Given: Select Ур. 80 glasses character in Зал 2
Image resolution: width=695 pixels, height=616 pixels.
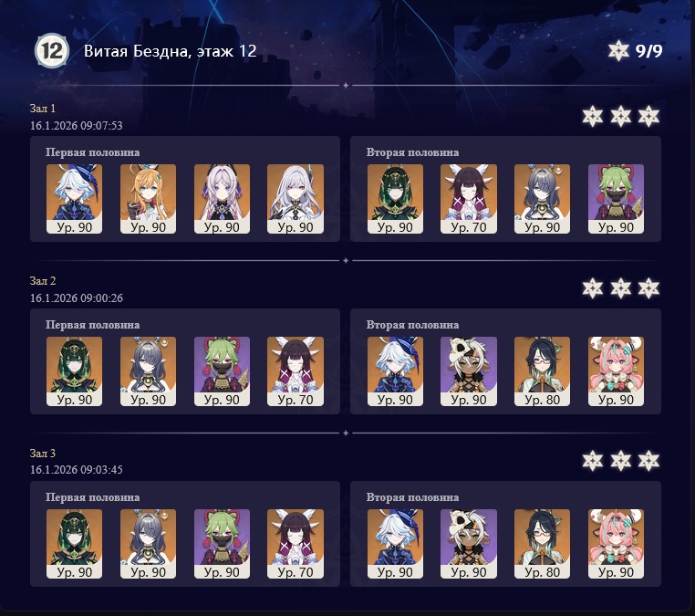Looking at the screenshot, I should pyautogui.click(x=542, y=371).
